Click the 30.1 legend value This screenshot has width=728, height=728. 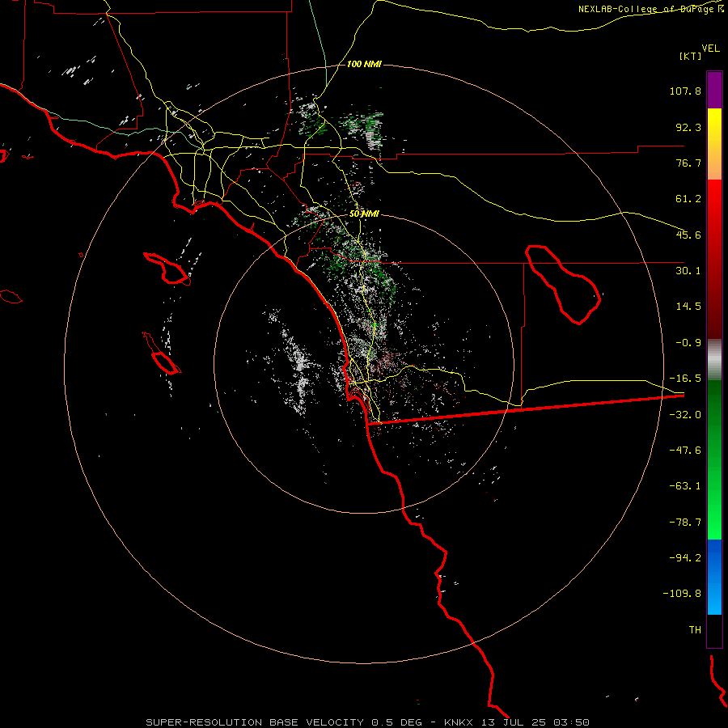[x=688, y=271]
